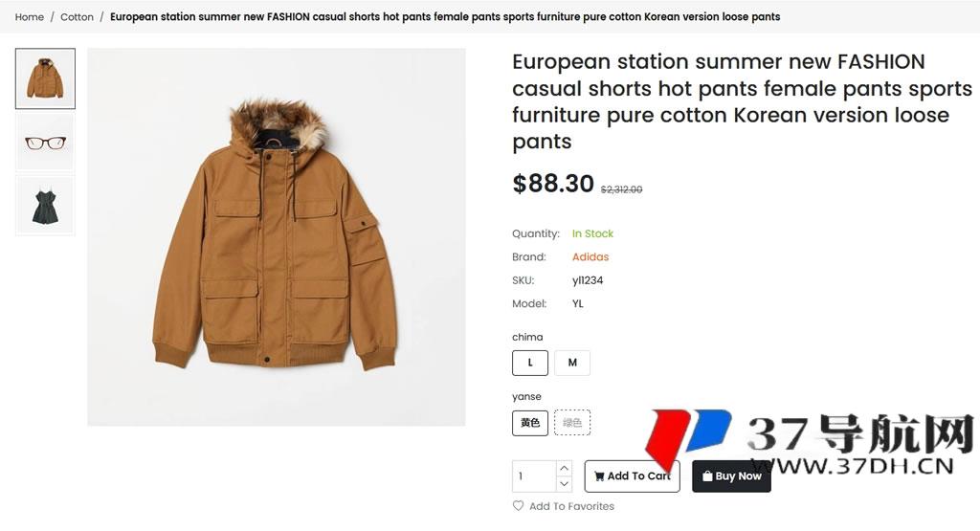The image size is (980, 531).
Task: Open the Cotton breadcrumb category
Action: click(77, 17)
